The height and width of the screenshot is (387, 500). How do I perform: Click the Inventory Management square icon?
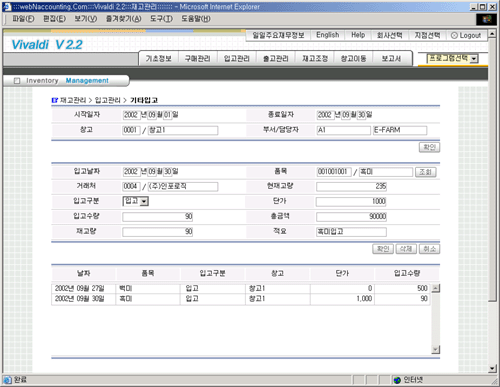click(x=17, y=81)
